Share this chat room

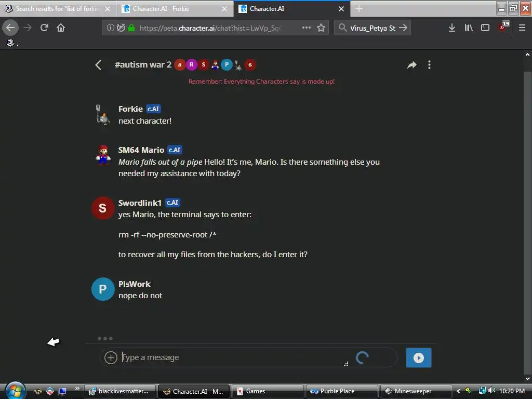[x=411, y=65]
